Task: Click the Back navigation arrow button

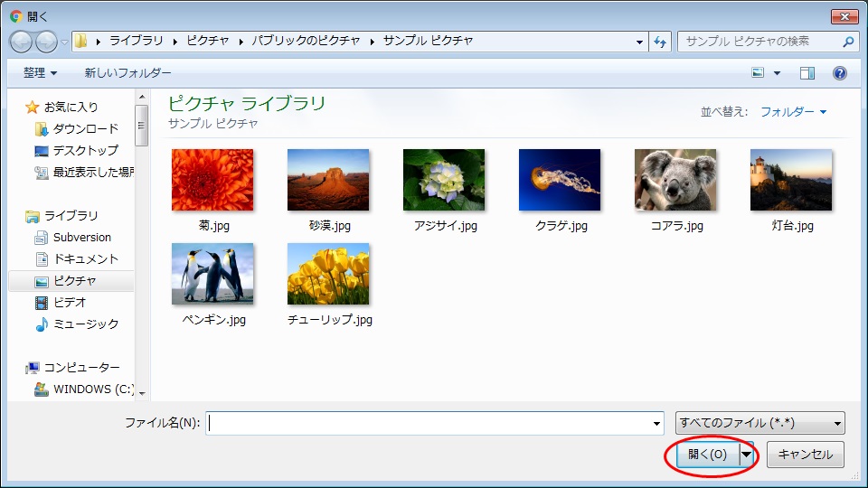Action: (21, 42)
